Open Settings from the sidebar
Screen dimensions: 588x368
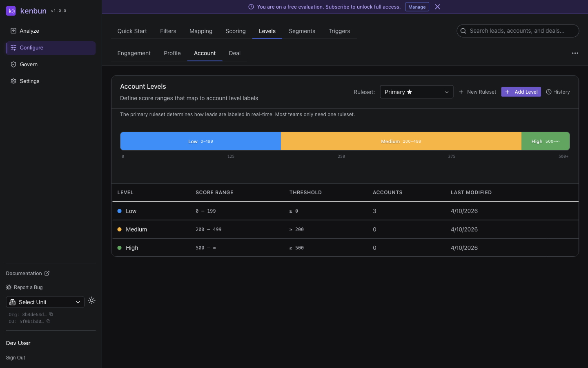(51, 81)
